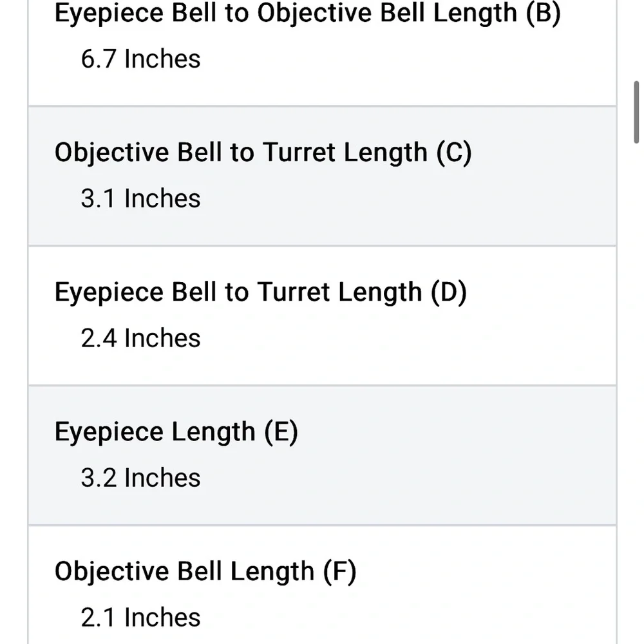This screenshot has height=644, width=644.
Task: Select the 2.1 Inches value
Action: (x=140, y=618)
